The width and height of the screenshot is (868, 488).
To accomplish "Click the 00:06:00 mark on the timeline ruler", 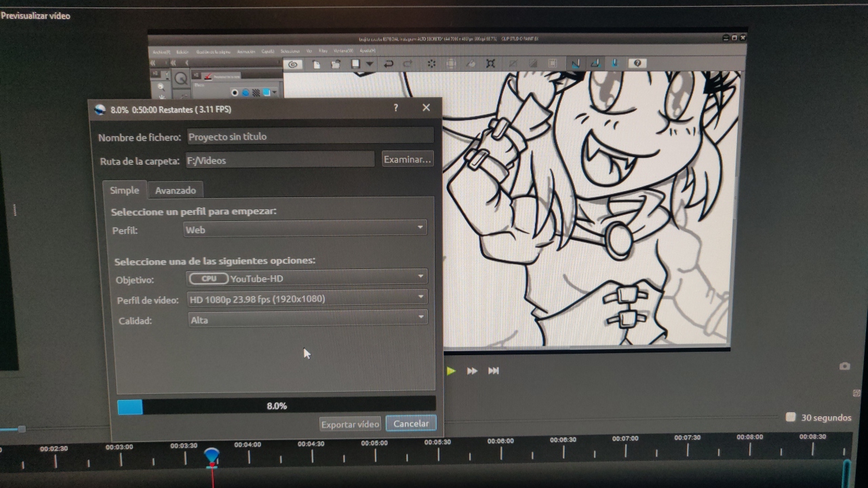I will pyautogui.click(x=500, y=441).
